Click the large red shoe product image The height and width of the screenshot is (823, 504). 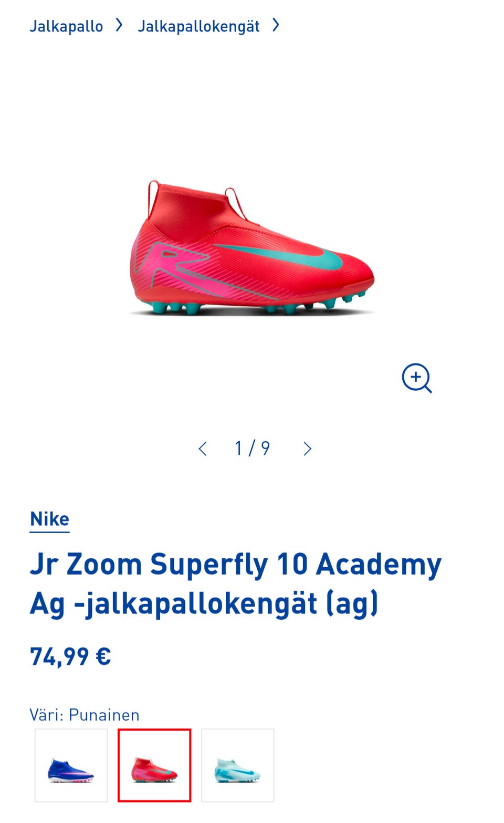[x=252, y=247]
